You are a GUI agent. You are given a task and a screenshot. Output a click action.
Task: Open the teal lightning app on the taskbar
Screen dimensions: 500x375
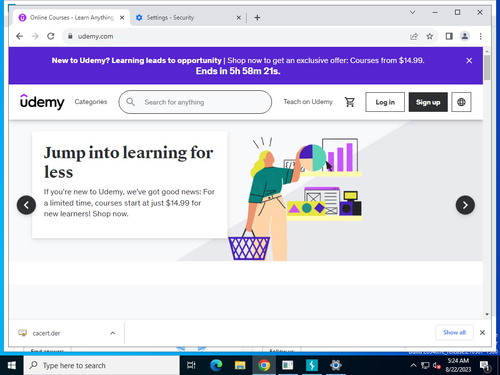click(x=312, y=365)
